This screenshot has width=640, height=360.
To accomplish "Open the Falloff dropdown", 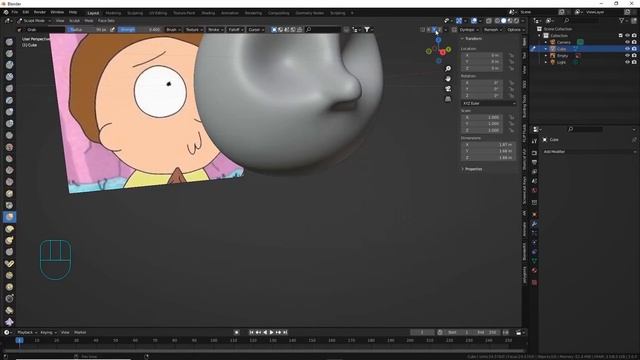I will coord(236,30).
